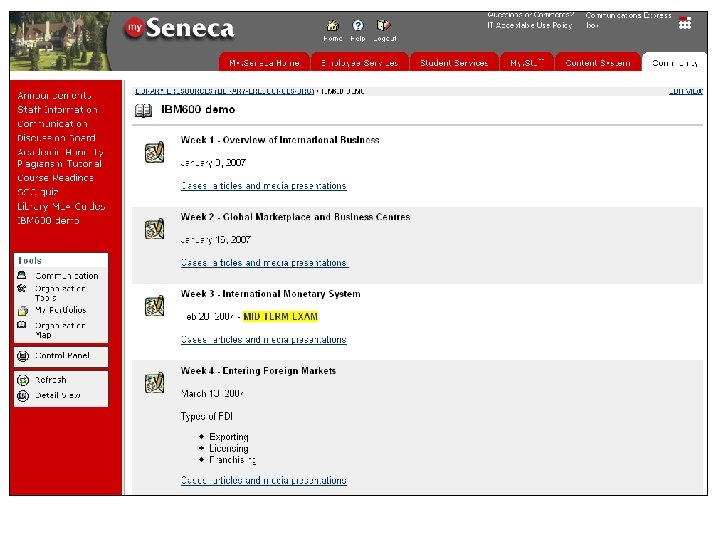Click the Tools panel heading
Screen dimensions: 720x540
[x=30, y=260]
